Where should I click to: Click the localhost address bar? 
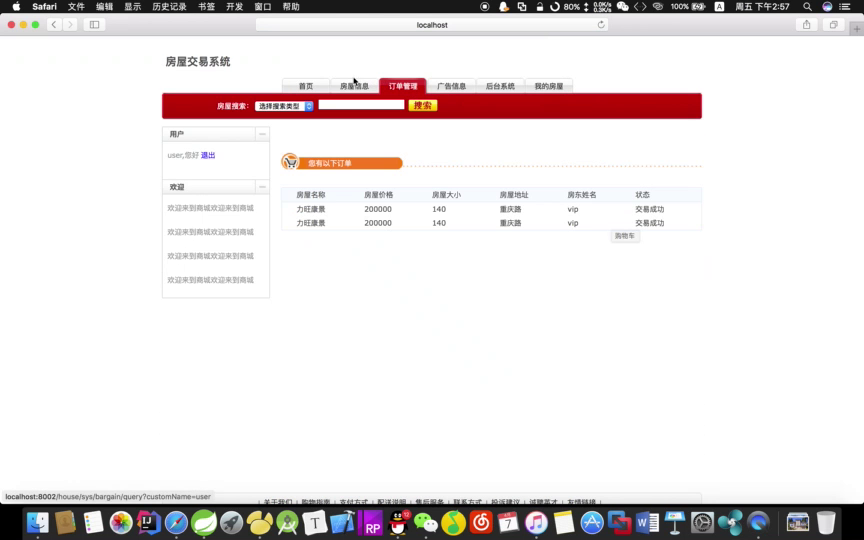pyautogui.click(x=431, y=25)
